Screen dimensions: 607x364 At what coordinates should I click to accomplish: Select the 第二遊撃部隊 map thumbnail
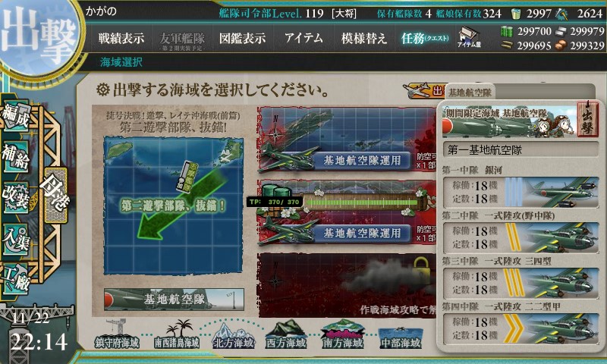pos(174,206)
